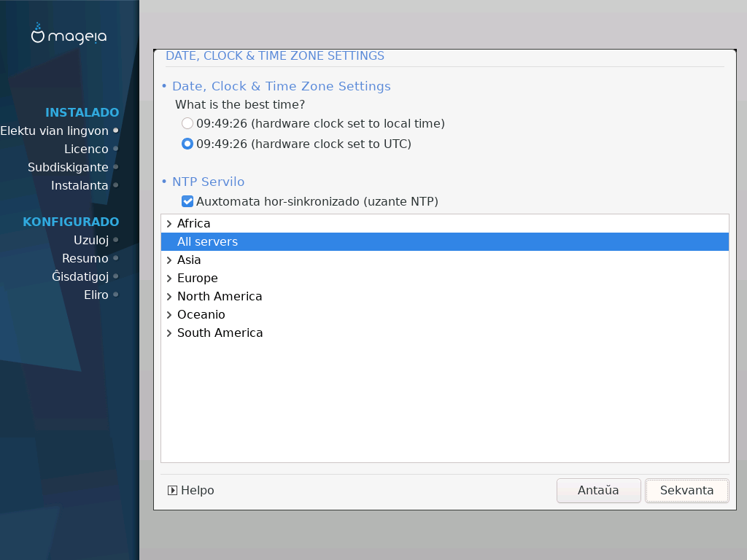
Task: Click the Eliro step bullet
Action: (116, 295)
